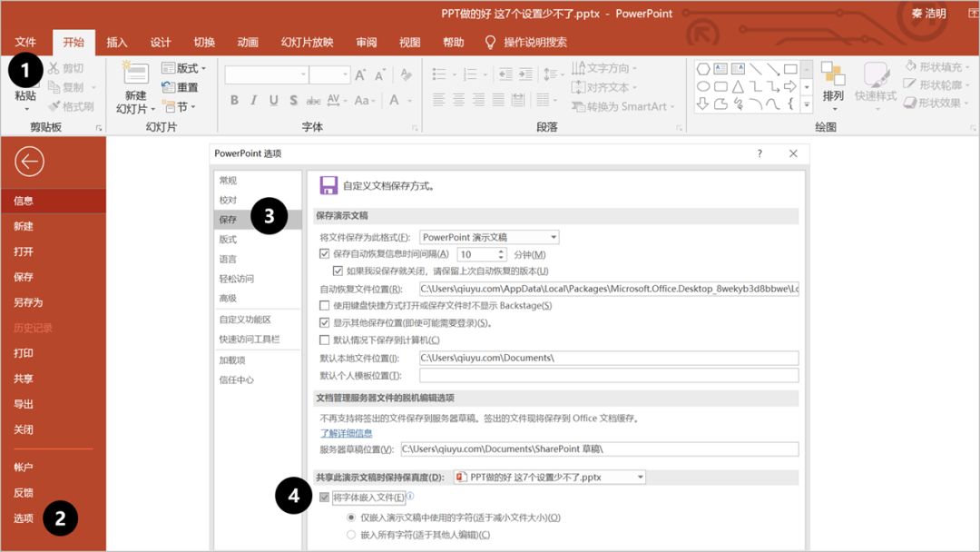The height and width of the screenshot is (552, 980).
Task: Click 选项 Options in Backstage menu
Action: pos(24,517)
